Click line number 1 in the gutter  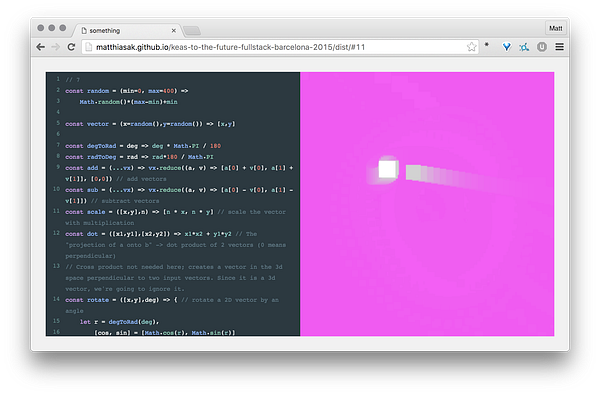58,79
